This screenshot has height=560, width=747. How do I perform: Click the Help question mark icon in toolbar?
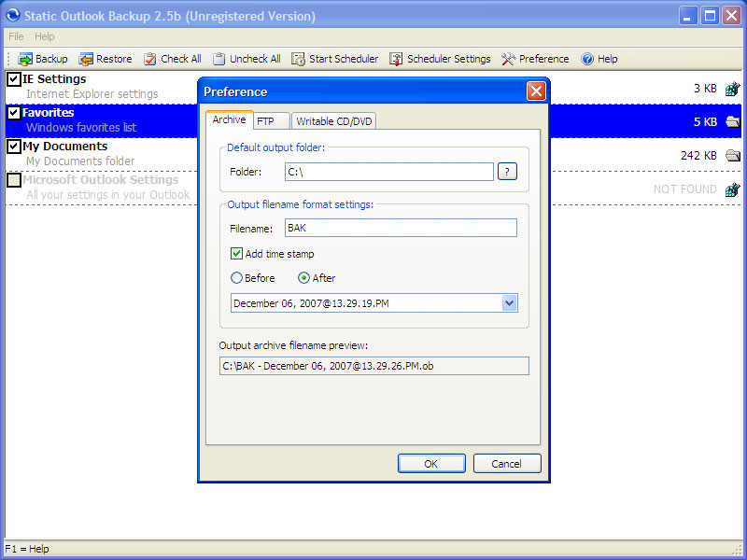coord(587,59)
